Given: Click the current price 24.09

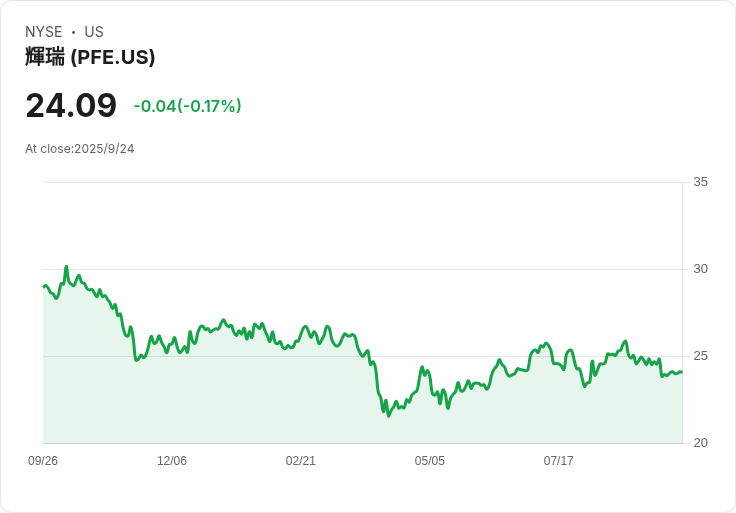Looking at the screenshot, I should tap(71, 105).
